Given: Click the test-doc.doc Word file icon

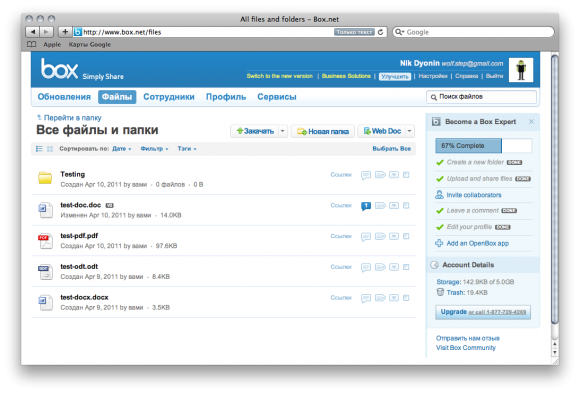Looking at the screenshot, I should [x=45, y=210].
